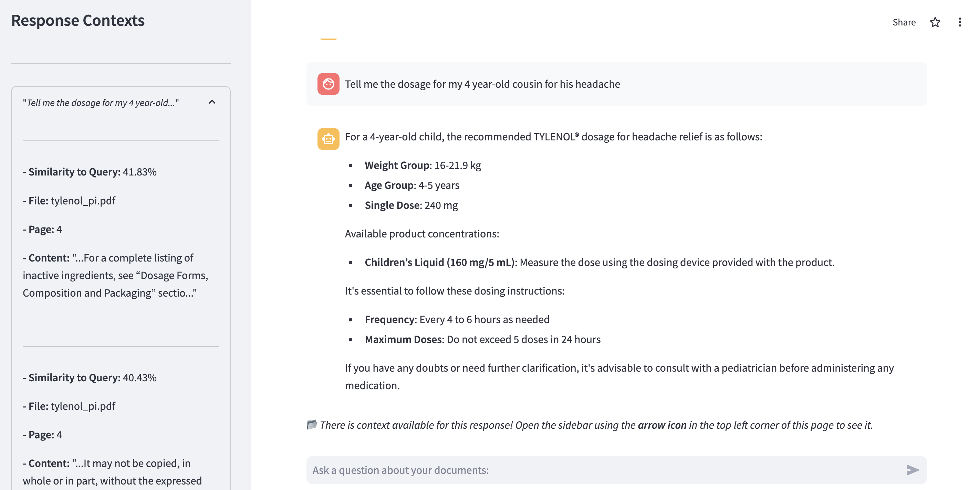Screen dimensions: 980x490
Task: Click the "Maximum Doses" bullet line
Action: point(482,340)
